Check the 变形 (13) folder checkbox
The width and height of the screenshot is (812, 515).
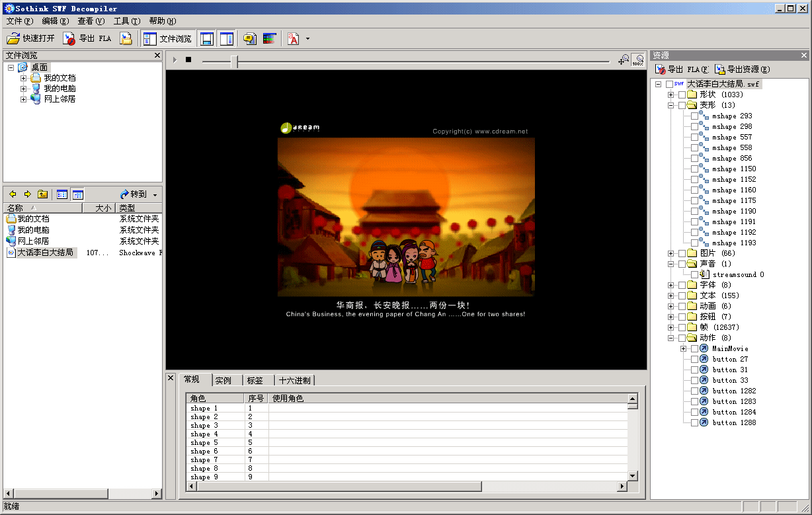click(682, 105)
